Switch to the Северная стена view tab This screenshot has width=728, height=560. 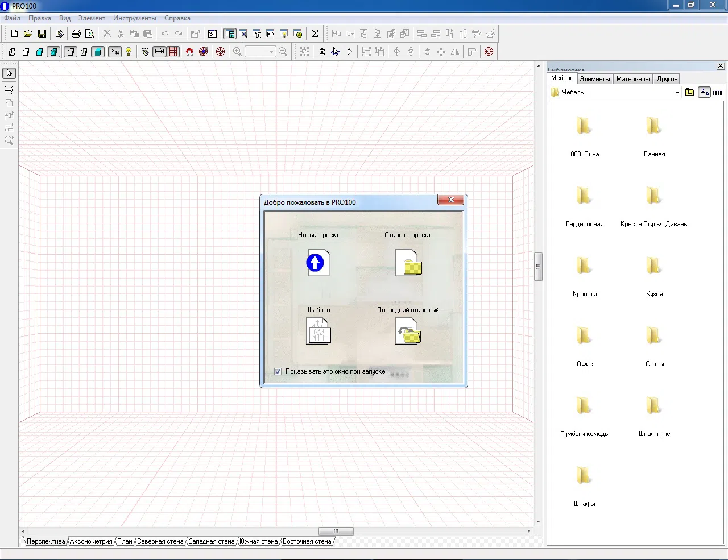160,541
